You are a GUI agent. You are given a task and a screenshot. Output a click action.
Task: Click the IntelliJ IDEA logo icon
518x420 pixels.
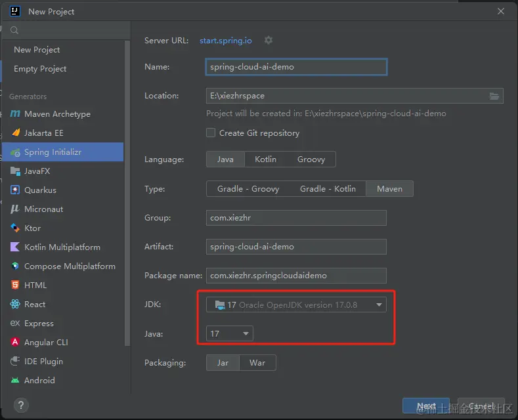click(x=14, y=11)
